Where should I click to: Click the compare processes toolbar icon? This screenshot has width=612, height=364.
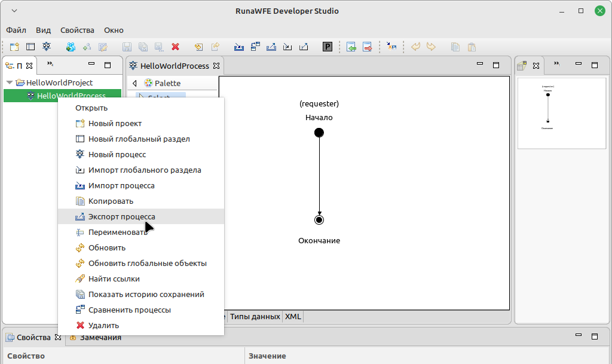pos(255,47)
